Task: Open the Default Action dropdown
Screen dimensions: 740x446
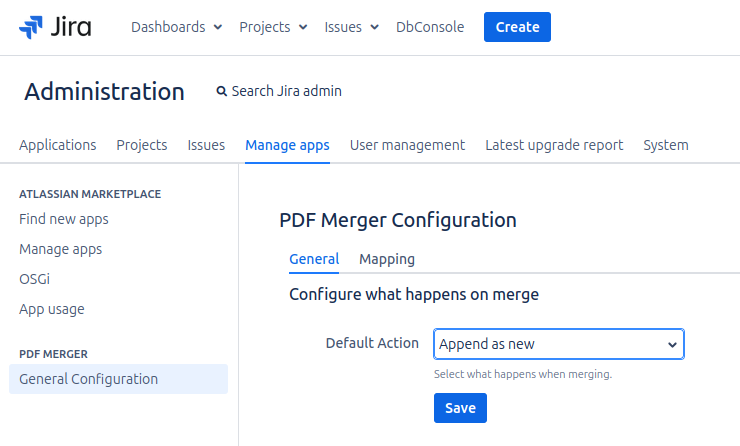Action: (559, 344)
